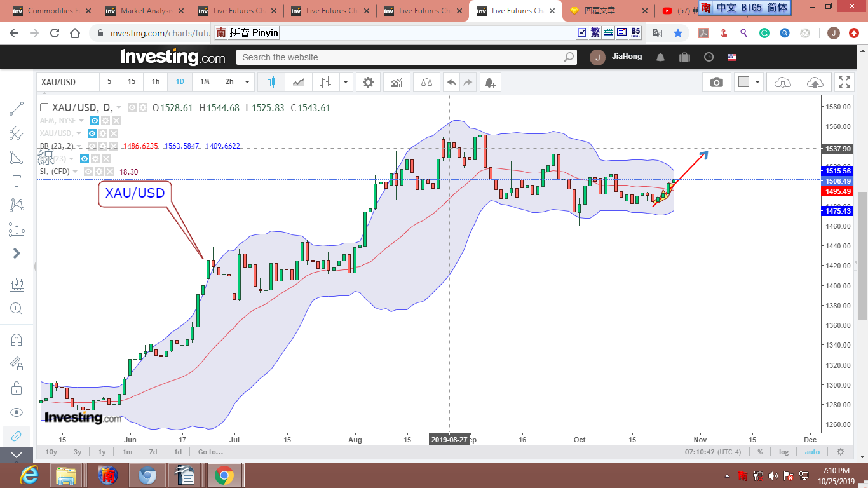Screen dimensions: 868x488
Task: Hide the AEM, NYSE series with eye toggle
Action: coord(94,121)
